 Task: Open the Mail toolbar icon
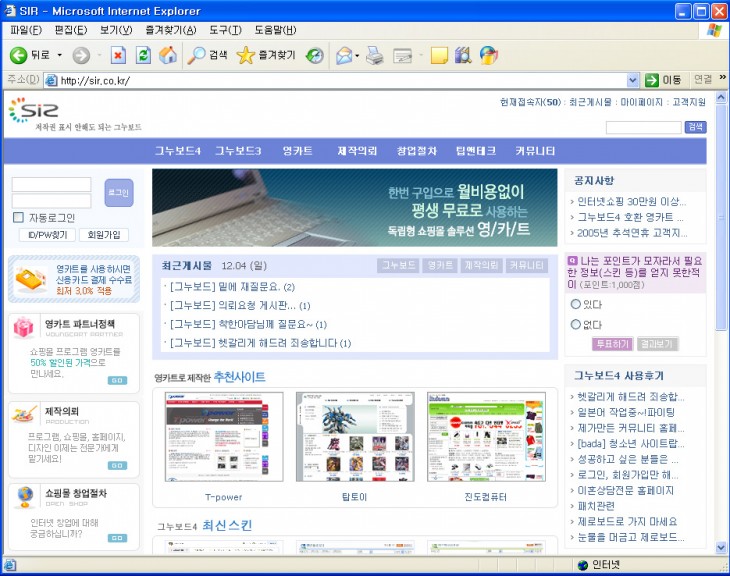(x=343, y=55)
